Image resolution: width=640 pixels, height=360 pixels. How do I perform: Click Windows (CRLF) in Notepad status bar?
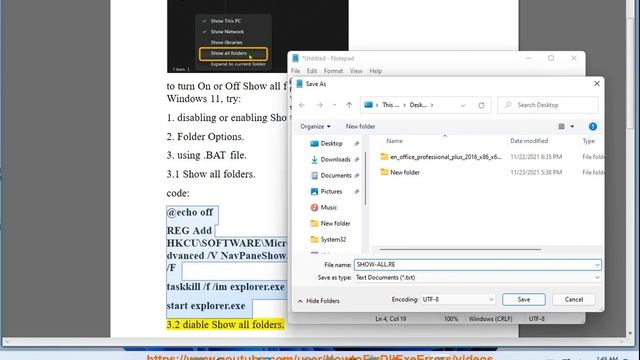490,319
